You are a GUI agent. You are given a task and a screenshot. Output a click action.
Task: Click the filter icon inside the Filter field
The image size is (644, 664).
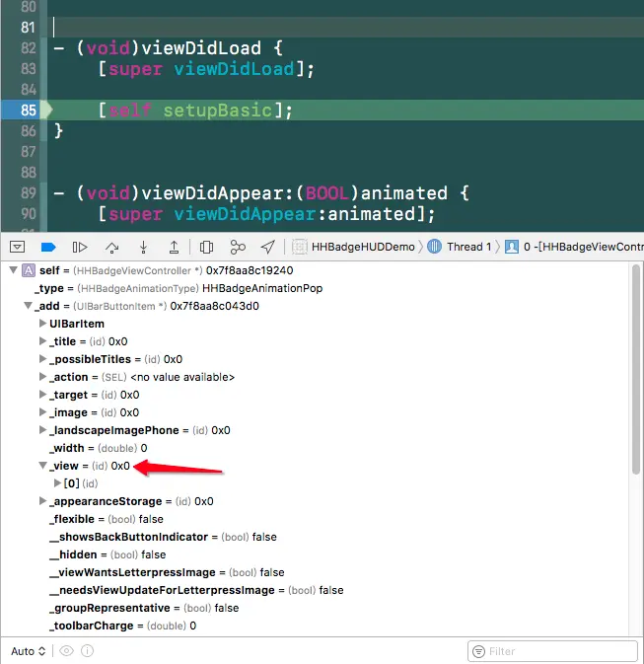pyautogui.click(x=478, y=651)
